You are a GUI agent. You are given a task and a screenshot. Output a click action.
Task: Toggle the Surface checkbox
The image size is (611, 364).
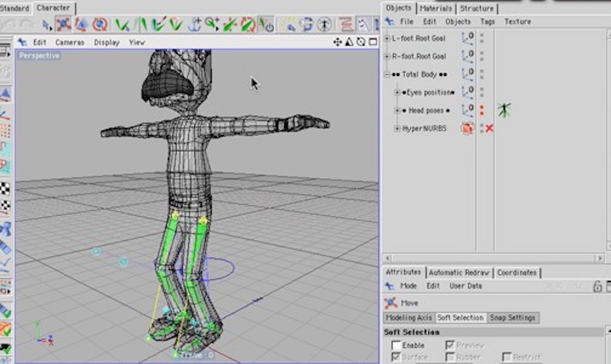click(396, 357)
